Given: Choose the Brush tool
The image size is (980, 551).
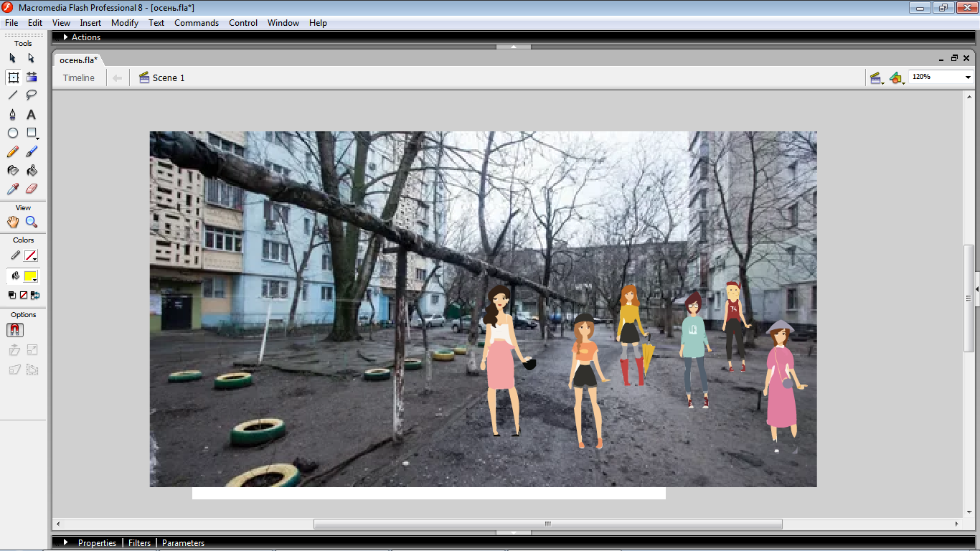Looking at the screenshot, I should point(32,151).
